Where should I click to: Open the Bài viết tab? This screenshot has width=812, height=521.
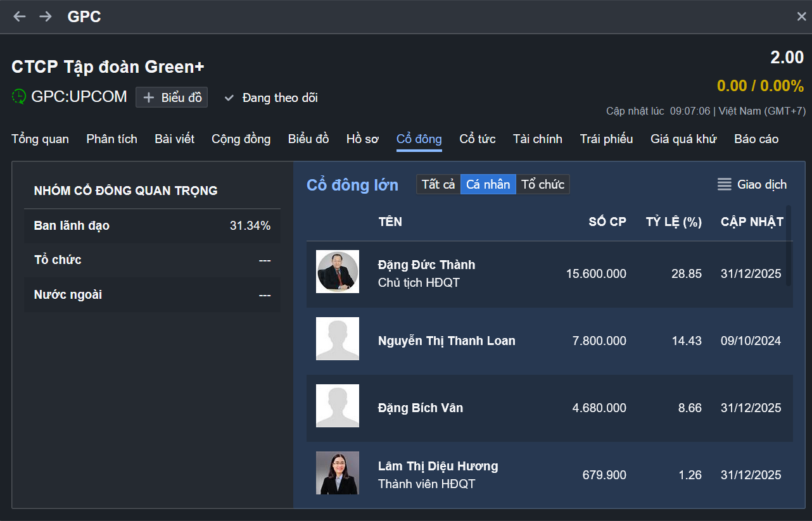pos(174,139)
